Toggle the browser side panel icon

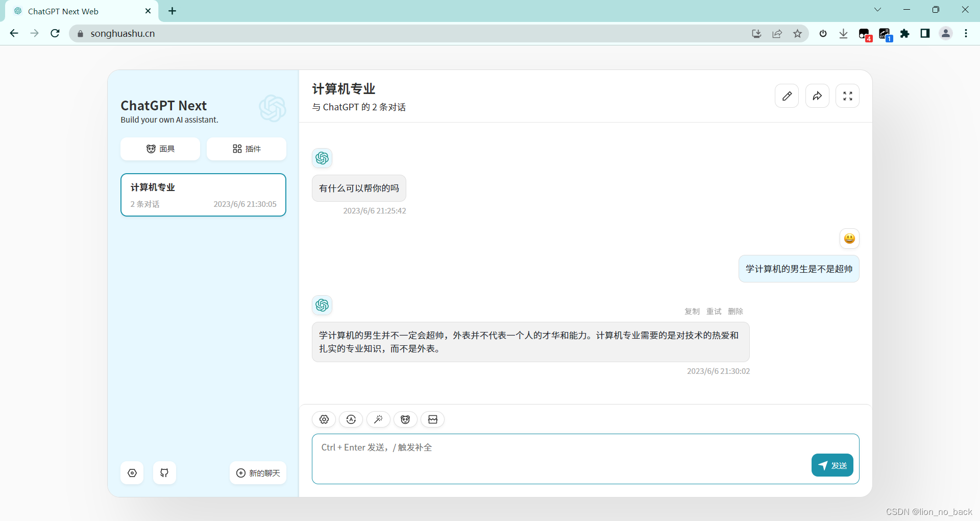pos(925,34)
